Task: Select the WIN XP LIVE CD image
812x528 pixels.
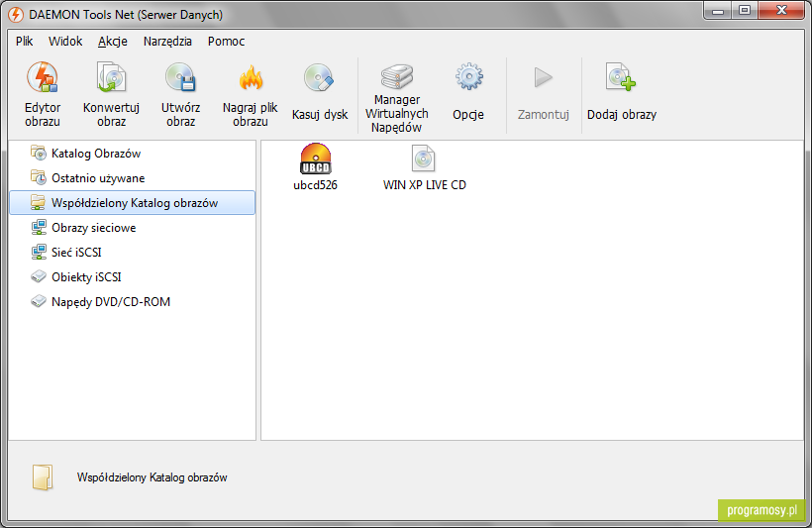Action: 424,167
